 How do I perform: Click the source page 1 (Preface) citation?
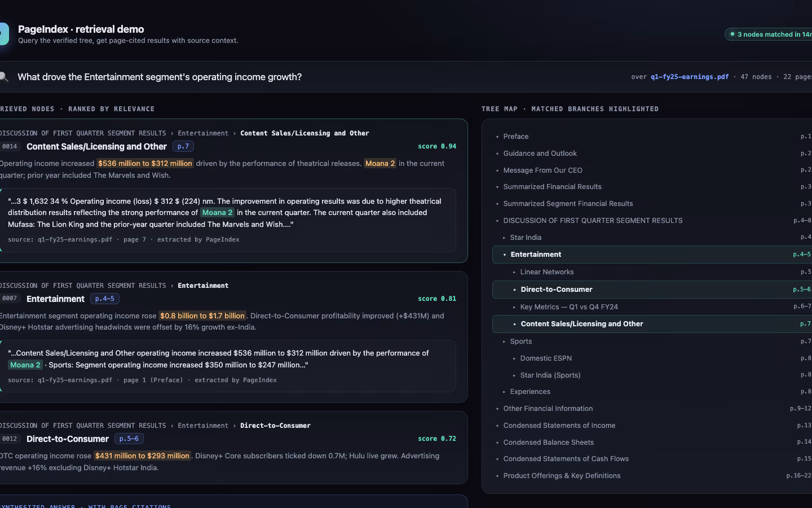pos(142,380)
